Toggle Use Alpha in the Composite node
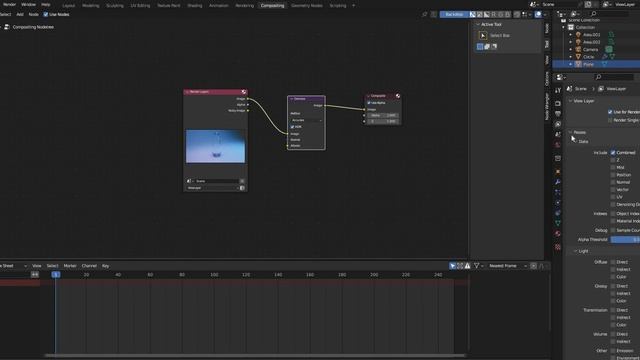The image size is (640, 360). pyautogui.click(x=369, y=103)
